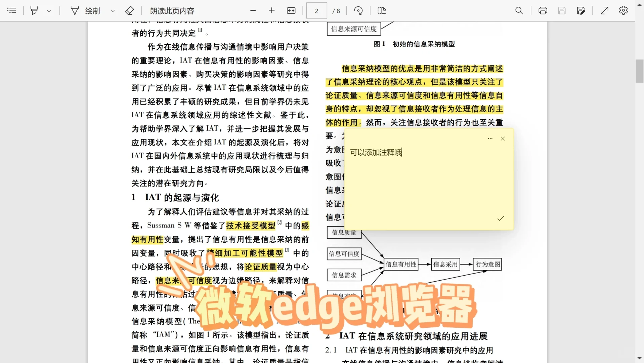Select the eraser tool
Viewport: 644px width, 363px height.
pos(129,10)
